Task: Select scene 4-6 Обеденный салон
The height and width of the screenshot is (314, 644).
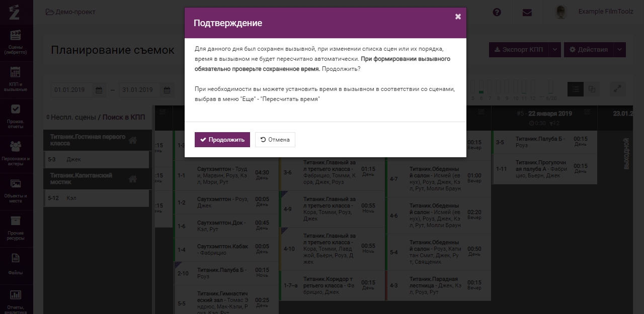Action: [438, 216]
